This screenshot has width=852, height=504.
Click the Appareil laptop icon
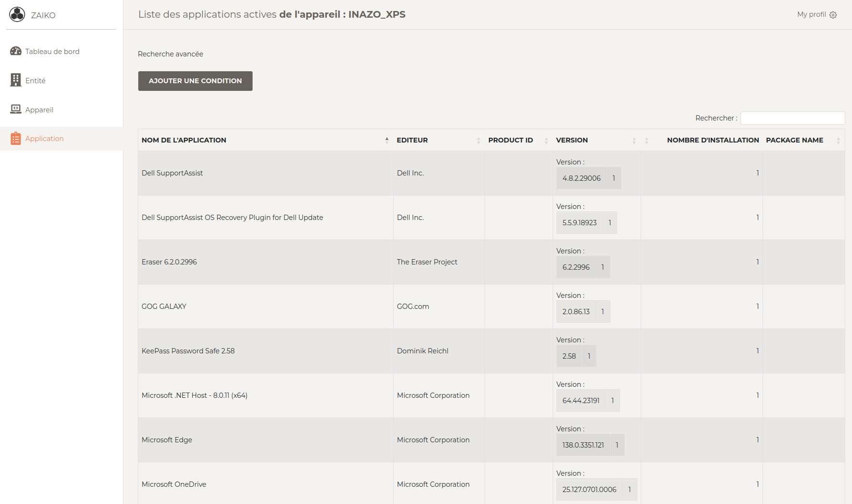[x=16, y=110]
